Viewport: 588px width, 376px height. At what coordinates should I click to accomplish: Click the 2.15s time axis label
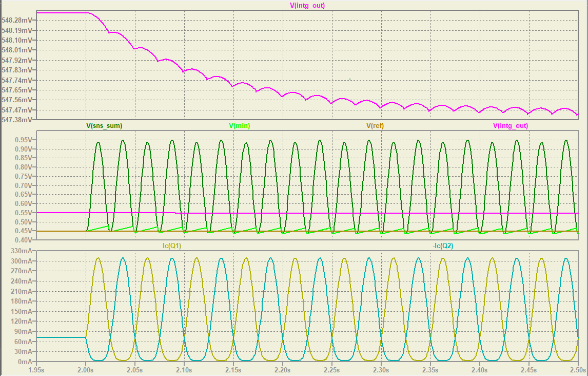[233, 370]
